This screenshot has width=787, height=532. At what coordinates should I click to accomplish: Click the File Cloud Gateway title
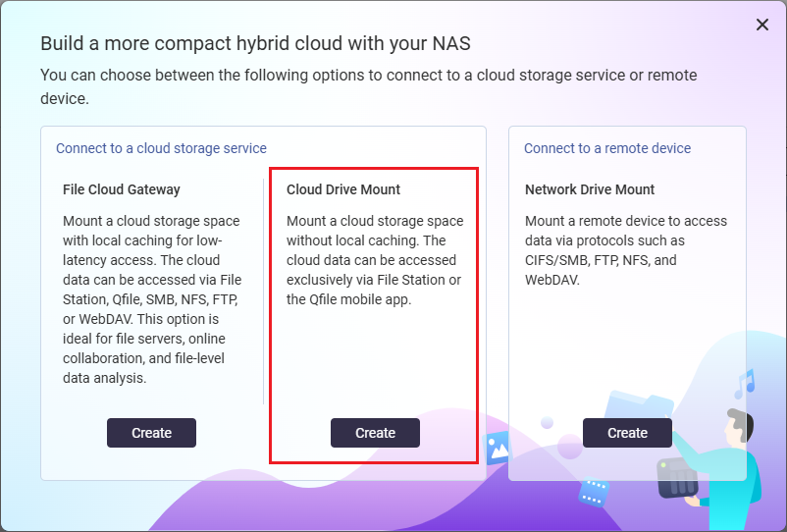coord(122,189)
